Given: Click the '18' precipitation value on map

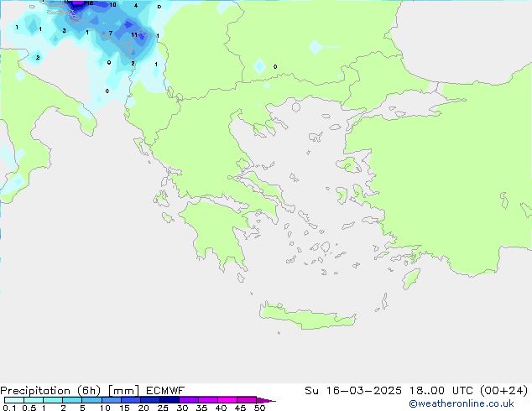Looking at the screenshot, I should pos(90,3).
